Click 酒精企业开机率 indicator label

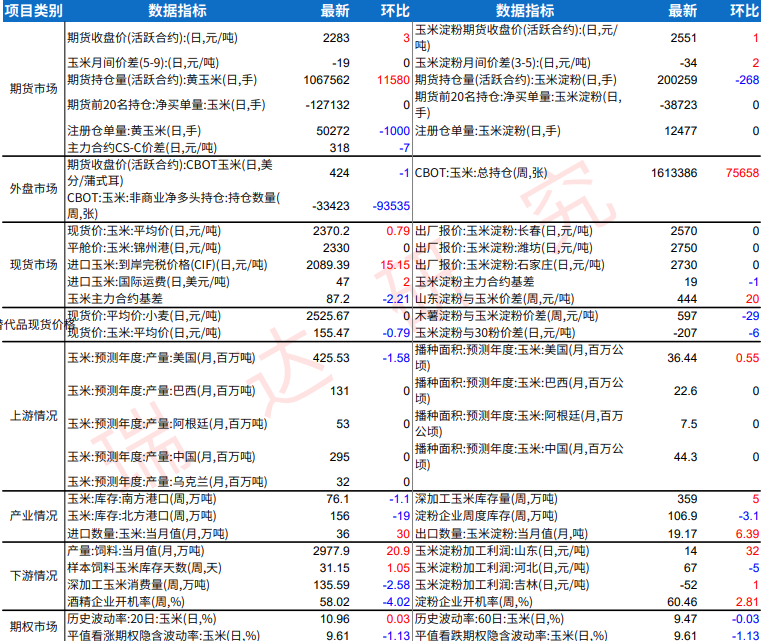pos(126,602)
